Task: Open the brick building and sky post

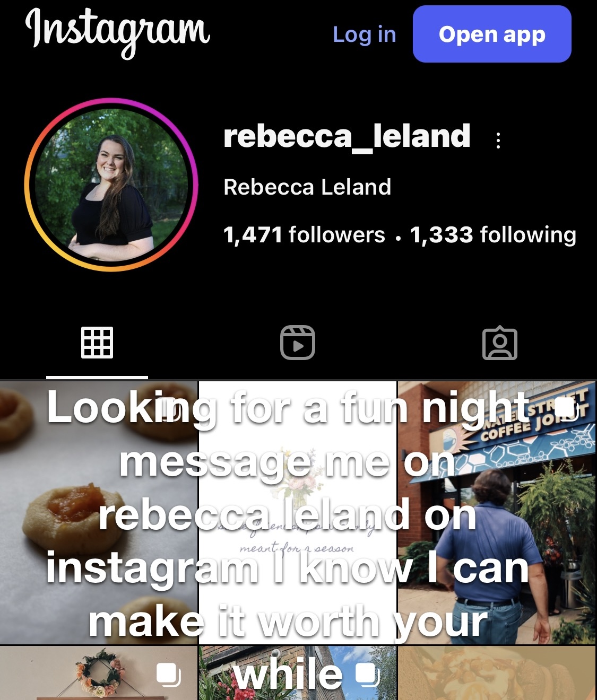Action: click(x=298, y=673)
